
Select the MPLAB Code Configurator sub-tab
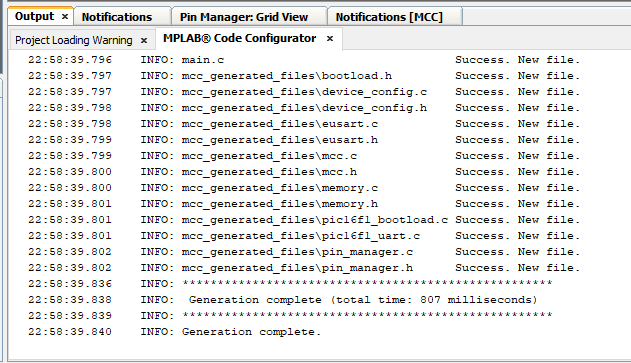pyautogui.click(x=239, y=38)
